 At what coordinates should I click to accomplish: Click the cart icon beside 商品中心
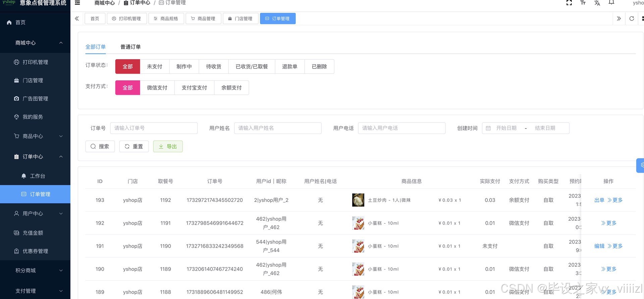[x=16, y=136]
